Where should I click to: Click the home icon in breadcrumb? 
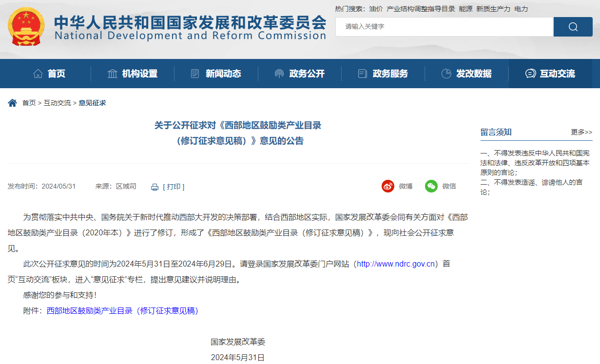12,103
